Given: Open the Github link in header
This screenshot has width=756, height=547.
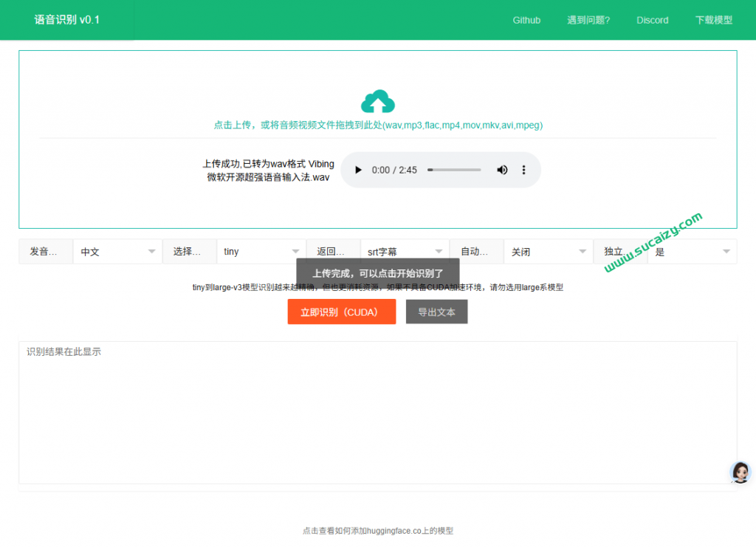Looking at the screenshot, I should 526,20.
